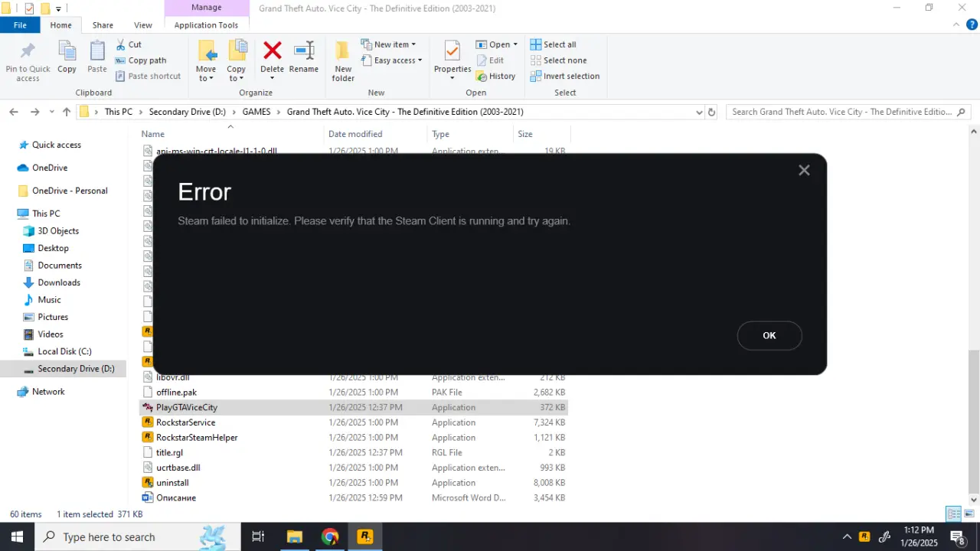Switch to large thumbnails view in the status bar
Image resolution: width=980 pixels, height=551 pixels.
(x=968, y=514)
